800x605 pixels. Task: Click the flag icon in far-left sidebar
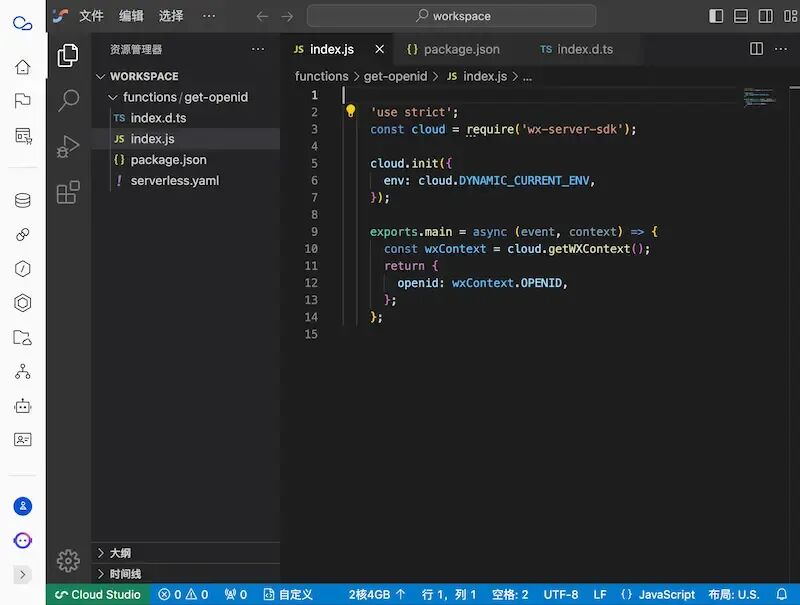pyautogui.click(x=22, y=100)
